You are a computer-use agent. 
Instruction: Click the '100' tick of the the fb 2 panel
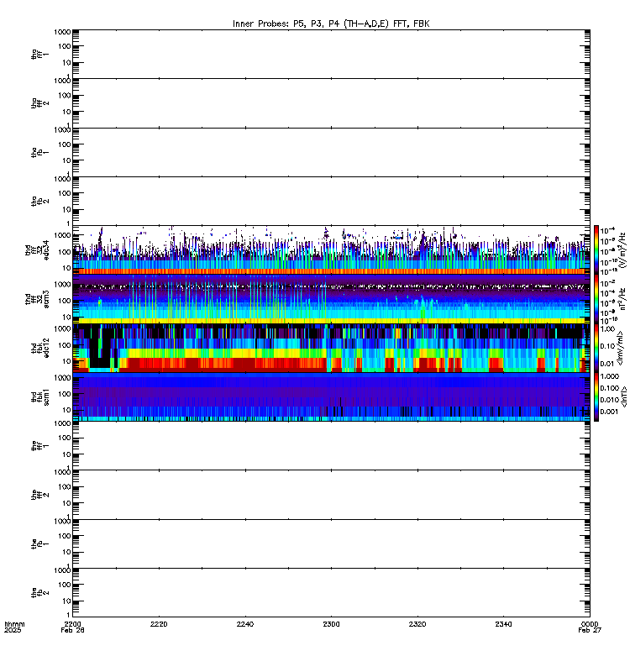point(65,585)
